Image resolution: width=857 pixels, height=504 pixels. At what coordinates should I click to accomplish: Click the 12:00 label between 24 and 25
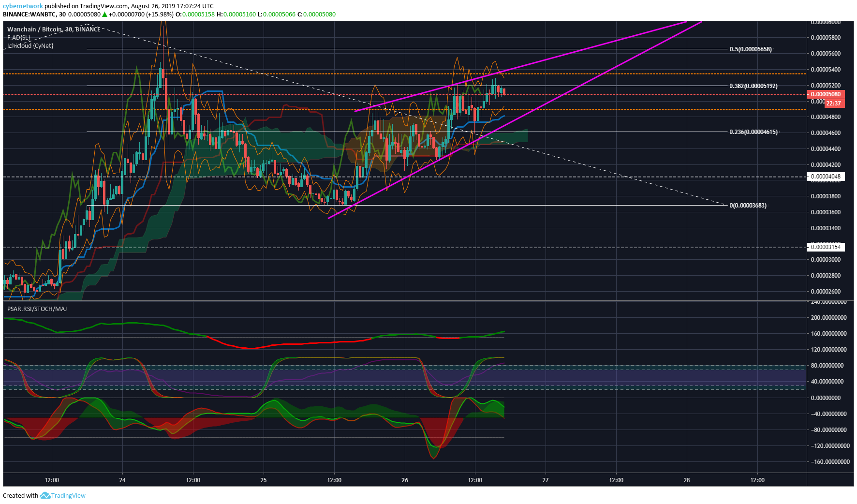click(x=193, y=480)
